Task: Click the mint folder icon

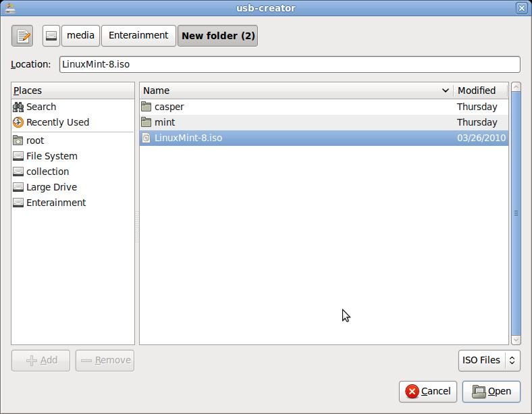Action: point(147,122)
